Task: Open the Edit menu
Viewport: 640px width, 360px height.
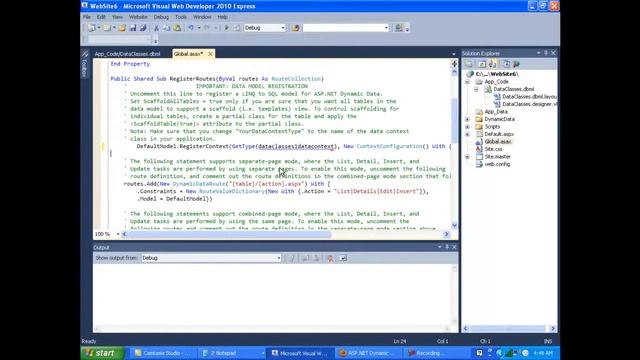Action: [x=101, y=17]
